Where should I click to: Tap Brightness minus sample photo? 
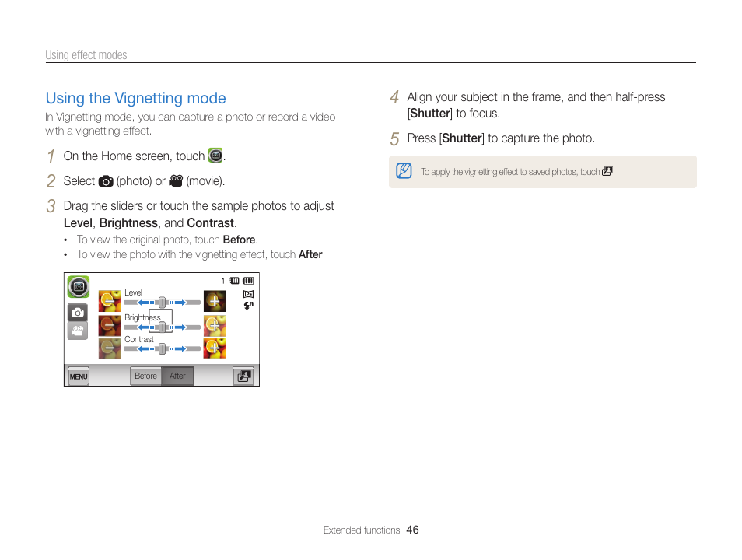pos(110,326)
